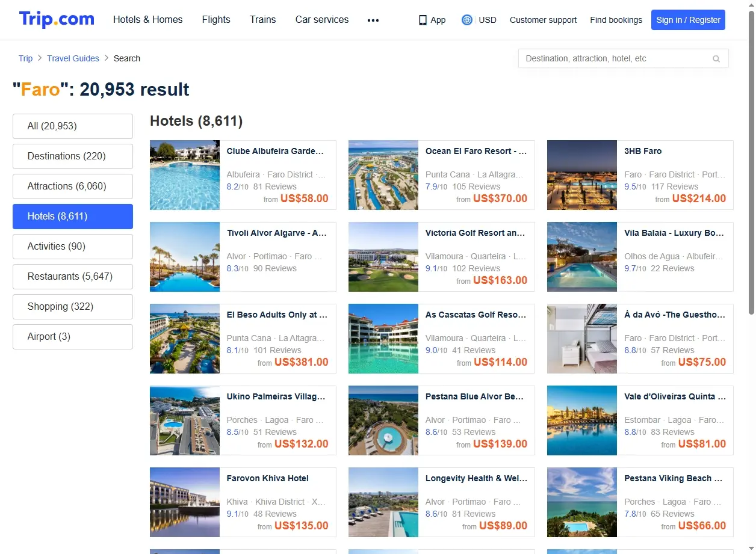756x554 pixels.
Task: Click the US$58.00 price
Action: (x=305, y=199)
